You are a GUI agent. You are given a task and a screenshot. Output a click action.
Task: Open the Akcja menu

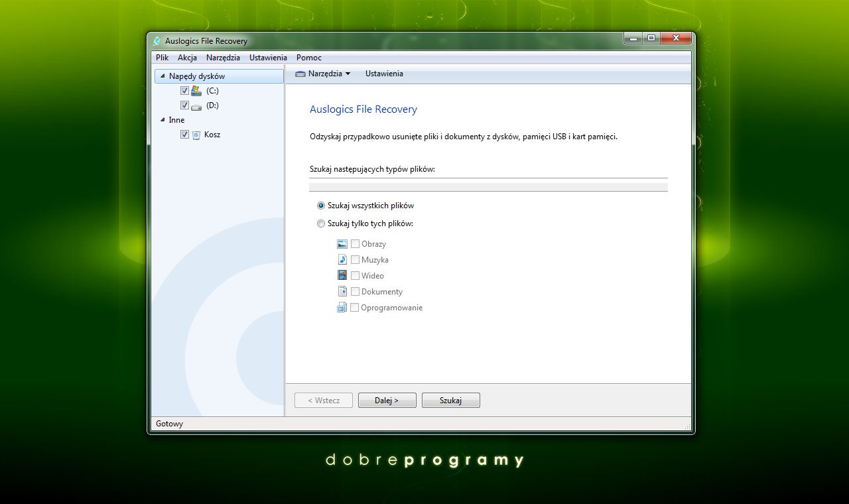coord(187,58)
